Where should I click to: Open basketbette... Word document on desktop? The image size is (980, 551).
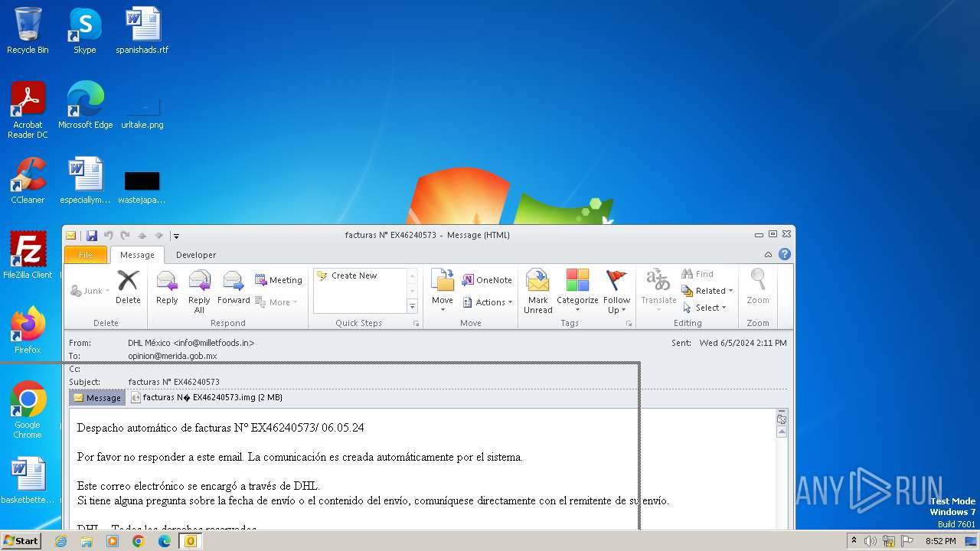(x=28, y=481)
